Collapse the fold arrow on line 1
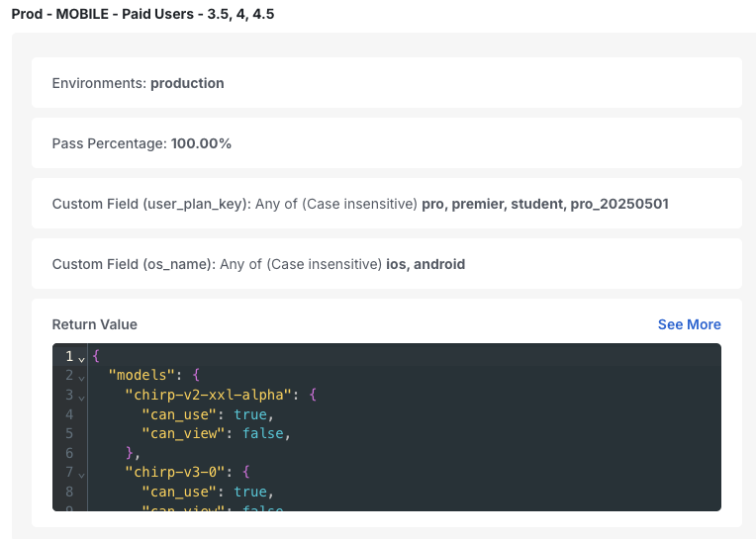756x539 pixels. coord(81,359)
